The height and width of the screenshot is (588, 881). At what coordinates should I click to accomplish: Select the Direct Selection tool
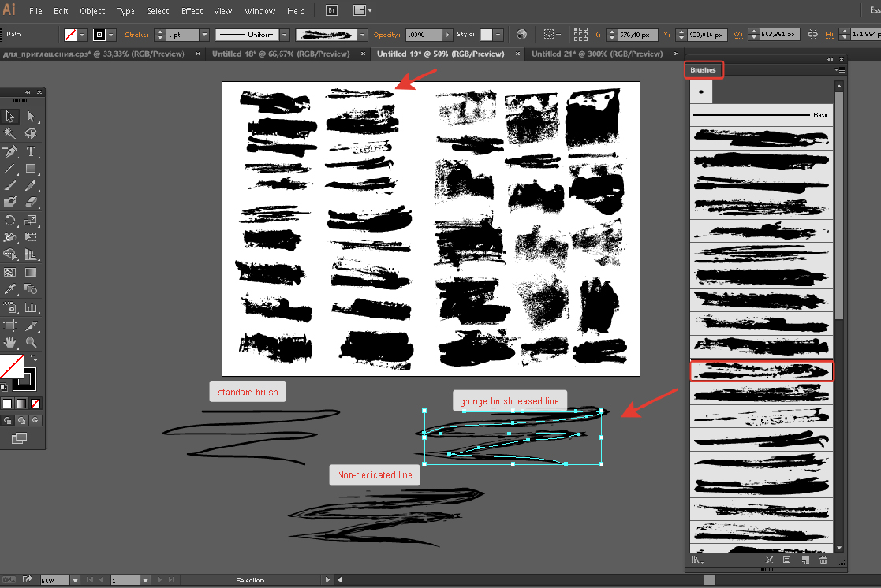click(x=32, y=117)
